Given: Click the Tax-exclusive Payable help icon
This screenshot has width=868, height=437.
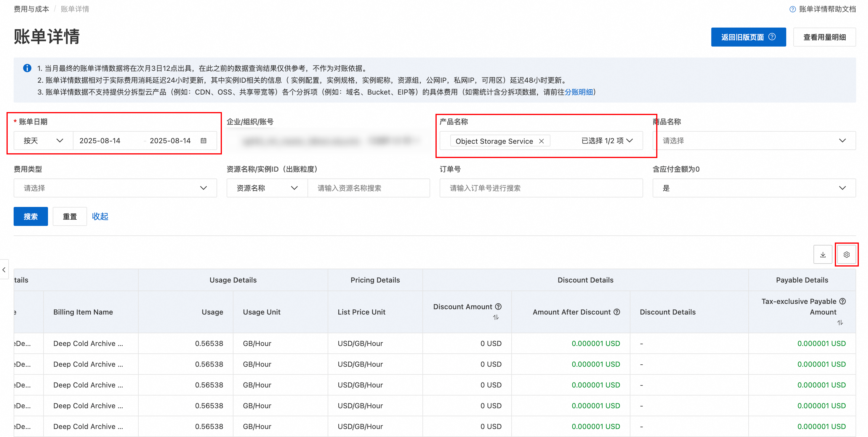Looking at the screenshot, I should [843, 301].
